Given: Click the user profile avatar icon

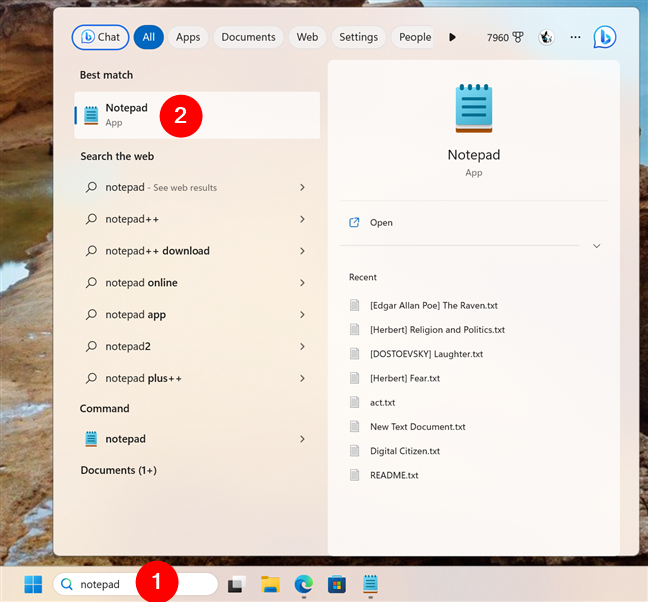Looking at the screenshot, I should pyautogui.click(x=546, y=38).
